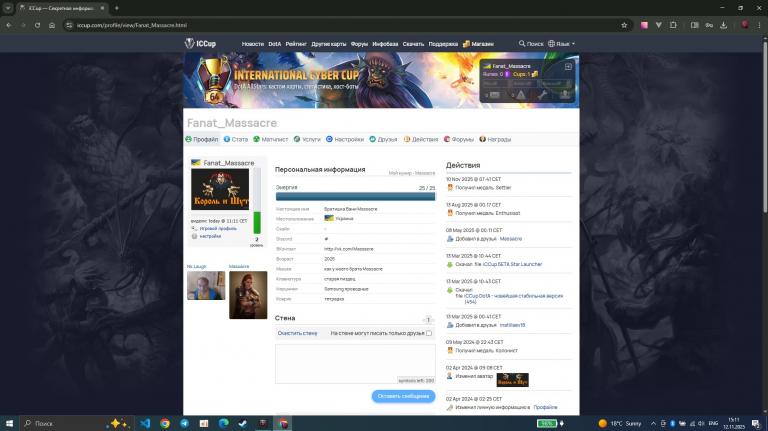This screenshot has height=431, width=768.
Task: Open Visual Studio Code from taskbar
Action: coord(145,423)
